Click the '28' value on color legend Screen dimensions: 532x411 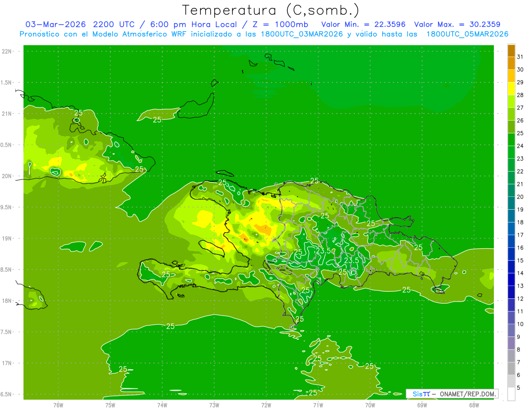click(520, 95)
